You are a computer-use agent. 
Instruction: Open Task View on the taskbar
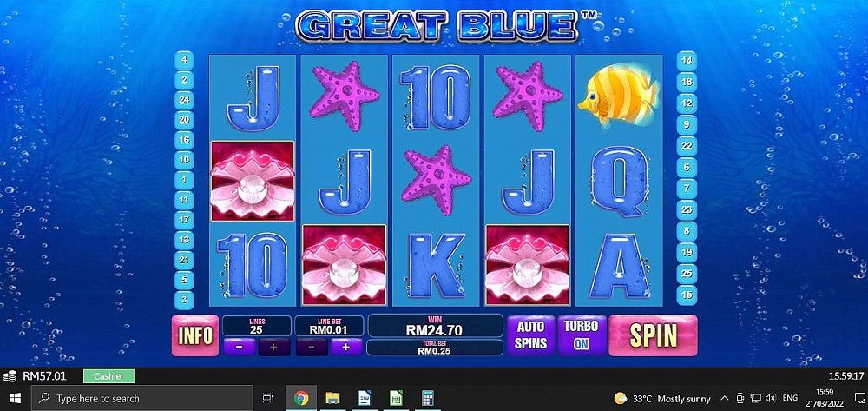click(x=268, y=398)
